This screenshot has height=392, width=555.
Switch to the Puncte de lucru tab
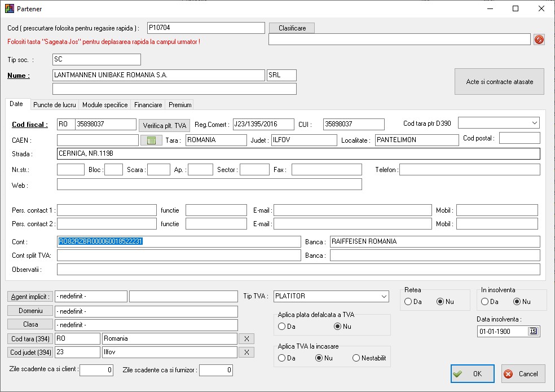click(54, 105)
